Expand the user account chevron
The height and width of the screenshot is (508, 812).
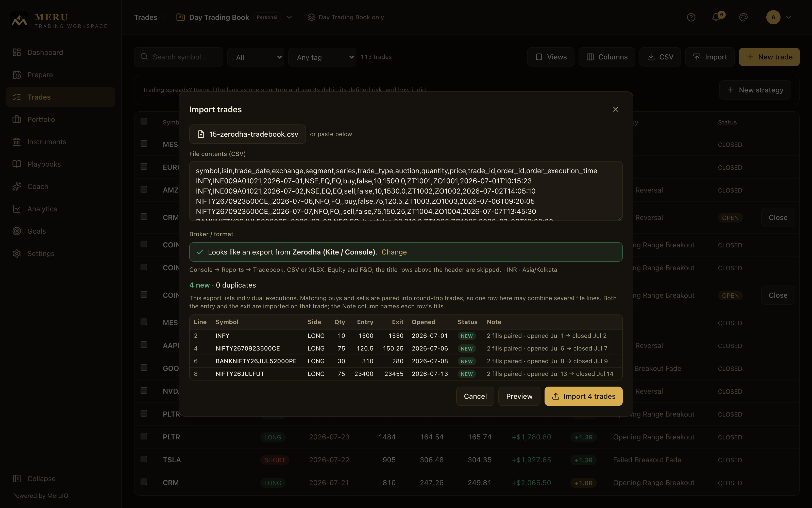[789, 17]
